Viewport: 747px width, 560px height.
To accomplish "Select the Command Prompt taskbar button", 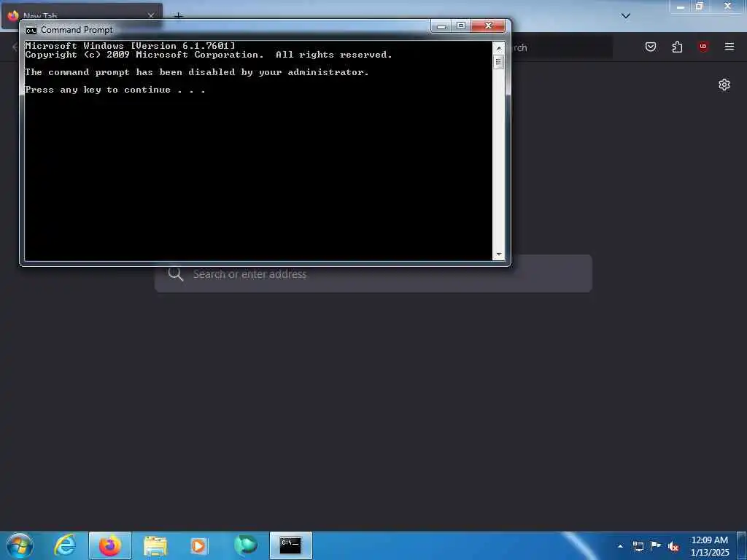I will [x=290, y=545].
